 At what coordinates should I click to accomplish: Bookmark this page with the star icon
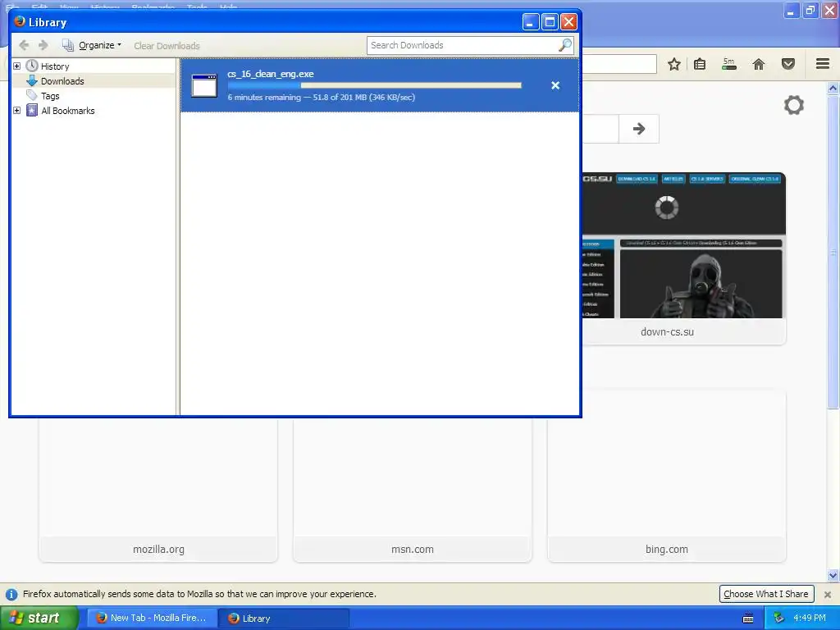coord(674,64)
